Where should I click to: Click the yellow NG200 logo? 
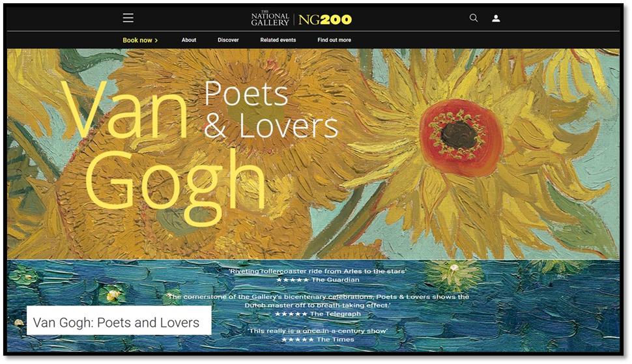[325, 20]
